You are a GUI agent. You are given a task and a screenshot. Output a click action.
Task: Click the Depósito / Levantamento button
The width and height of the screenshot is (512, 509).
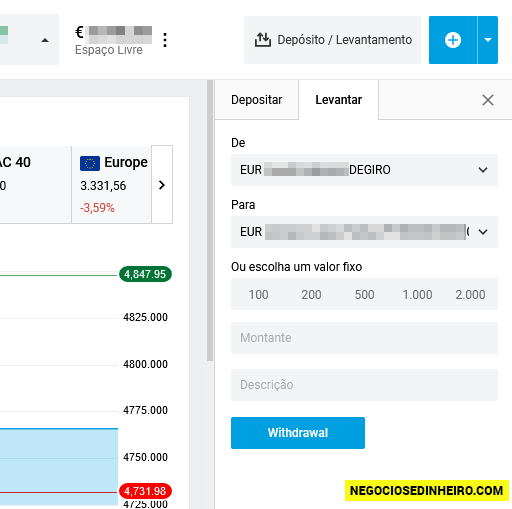pyautogui.click(x=332, y=40)
